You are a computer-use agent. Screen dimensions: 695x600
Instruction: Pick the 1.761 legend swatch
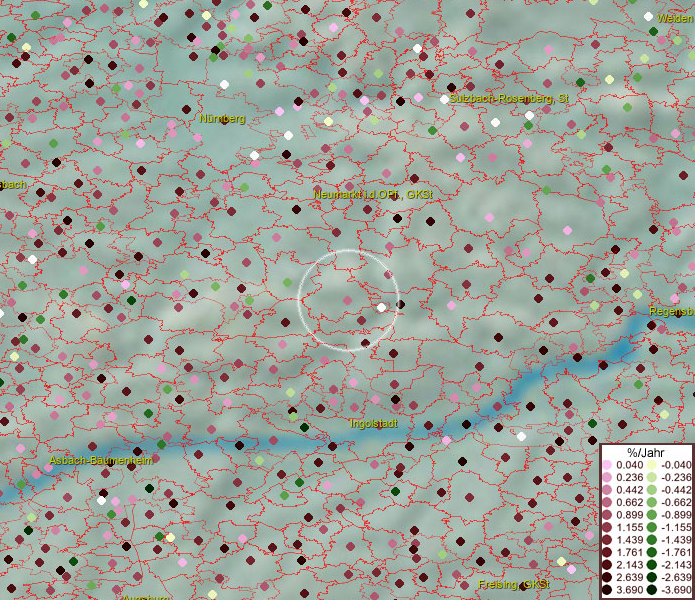(x=607, y=553)
